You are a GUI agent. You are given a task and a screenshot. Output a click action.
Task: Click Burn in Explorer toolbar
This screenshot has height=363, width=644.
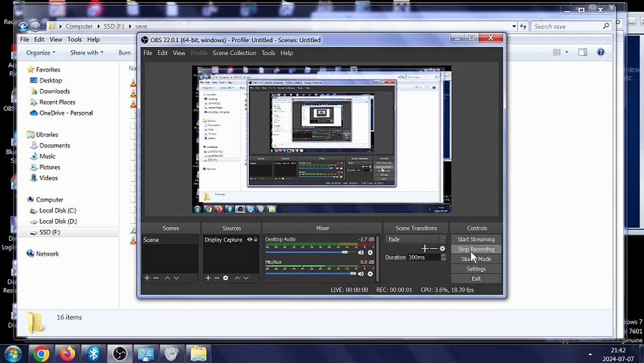point(124,52)
